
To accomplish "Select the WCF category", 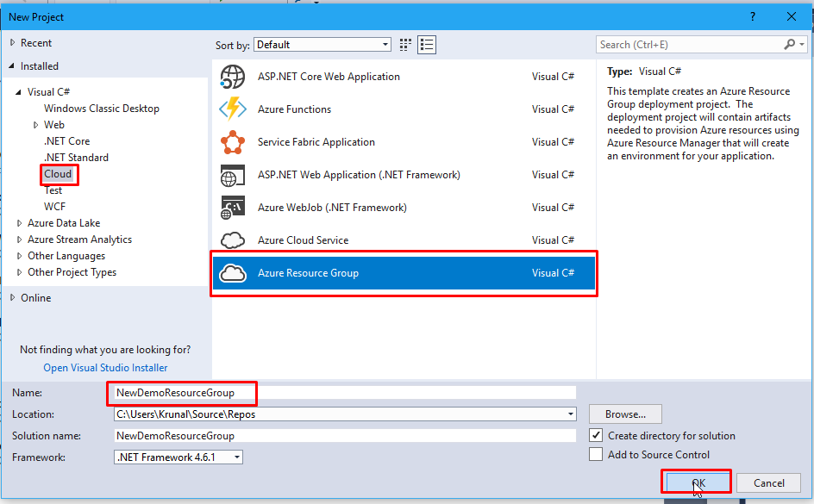I will click(x=54, y=207).
